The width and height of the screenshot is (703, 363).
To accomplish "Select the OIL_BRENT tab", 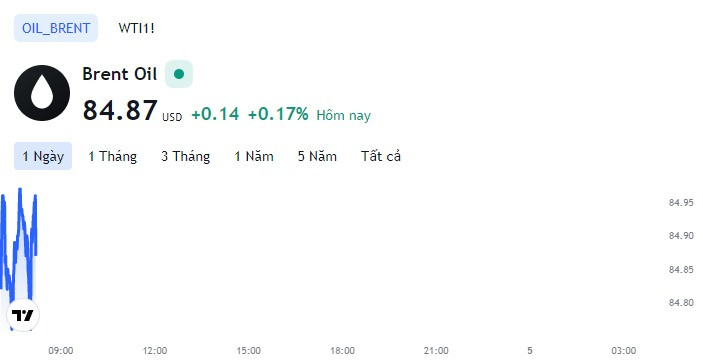I will click(x=56, y=28).
